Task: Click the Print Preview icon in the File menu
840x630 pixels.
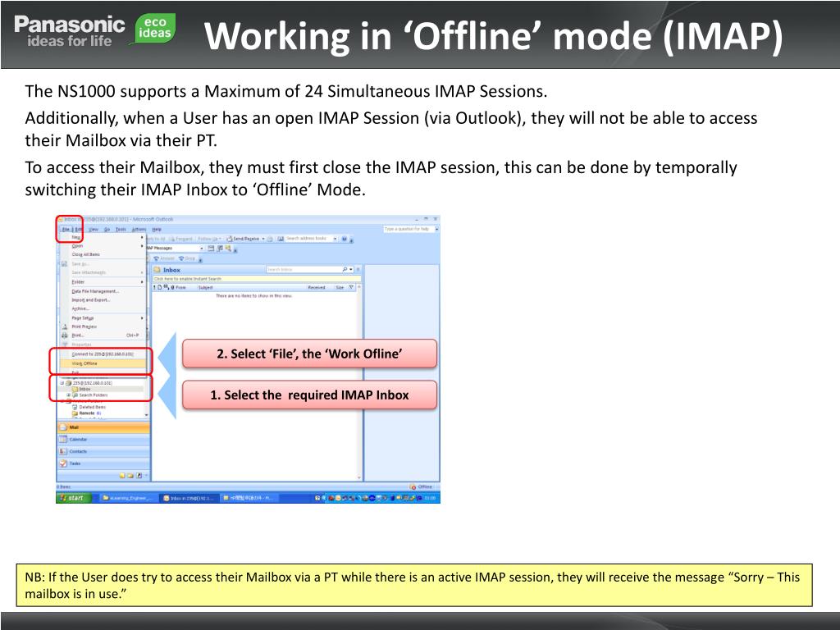Action: click(64, 326)
